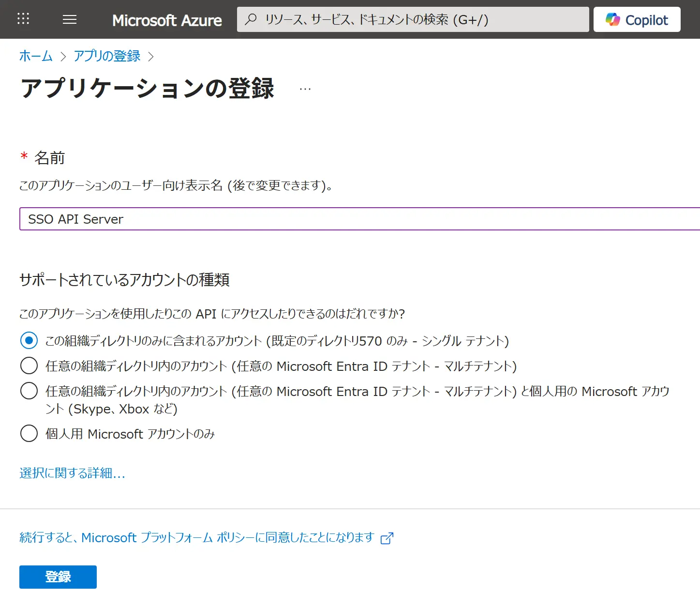
Task: Click the ellipsis beside the page title
Action: tap(305, 89)
